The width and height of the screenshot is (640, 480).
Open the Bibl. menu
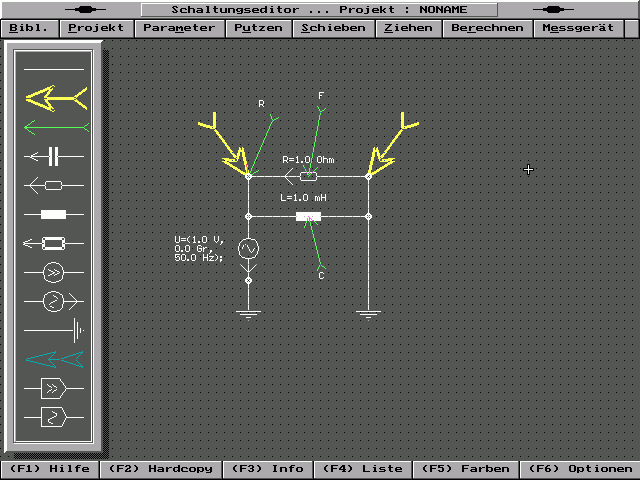tap(30, 28)
